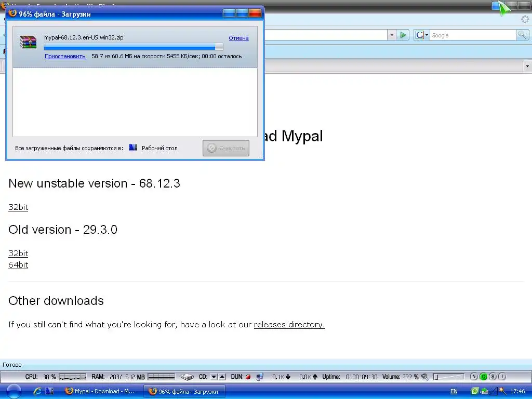Click the CD eject up-arrow button
Image resolution: width=532 pixels, height=399 pixels.
point(222,377)
